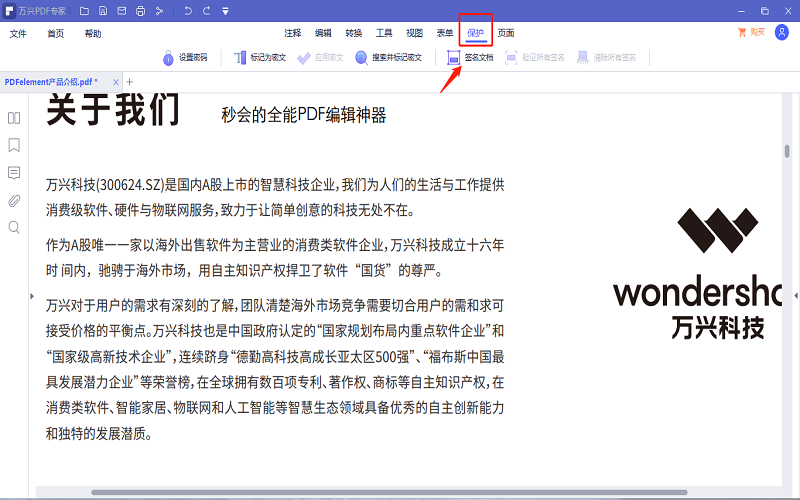Show the comments panel in sidebar
Viewport: 800px width, 500px height.
click(14, 172)
